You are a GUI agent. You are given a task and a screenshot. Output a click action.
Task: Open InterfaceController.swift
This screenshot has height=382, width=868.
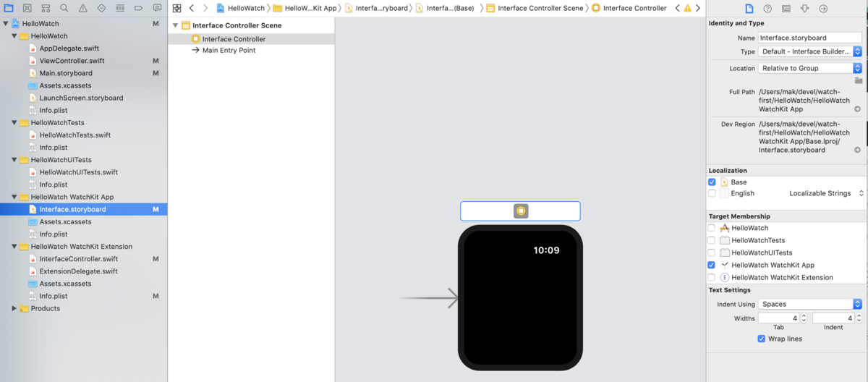[x=79, y=259]
